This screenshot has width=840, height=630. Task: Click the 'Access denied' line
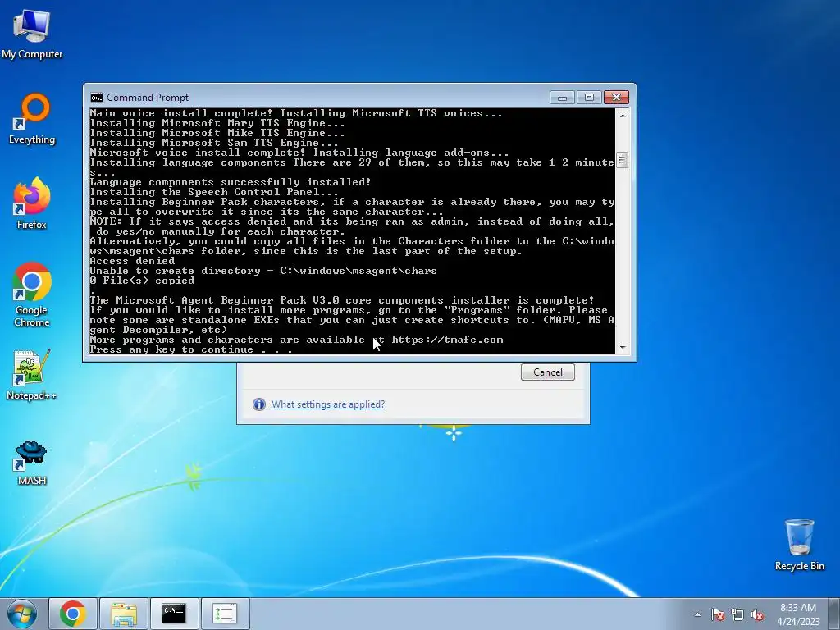[x=132, y=261]
